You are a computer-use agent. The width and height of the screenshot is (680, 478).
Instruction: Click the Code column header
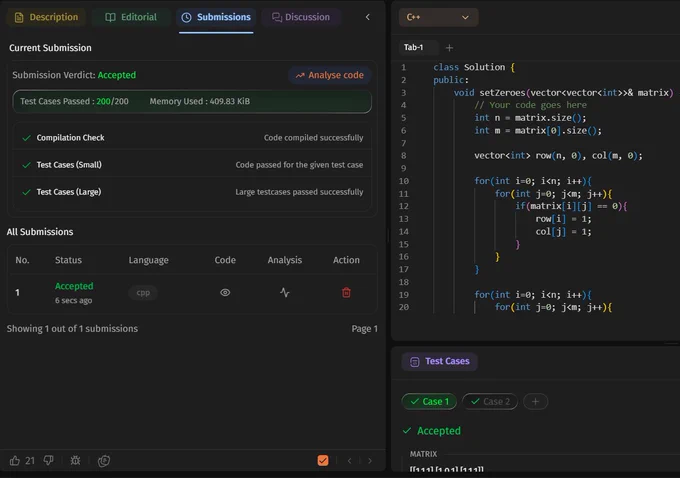point(225,260)
